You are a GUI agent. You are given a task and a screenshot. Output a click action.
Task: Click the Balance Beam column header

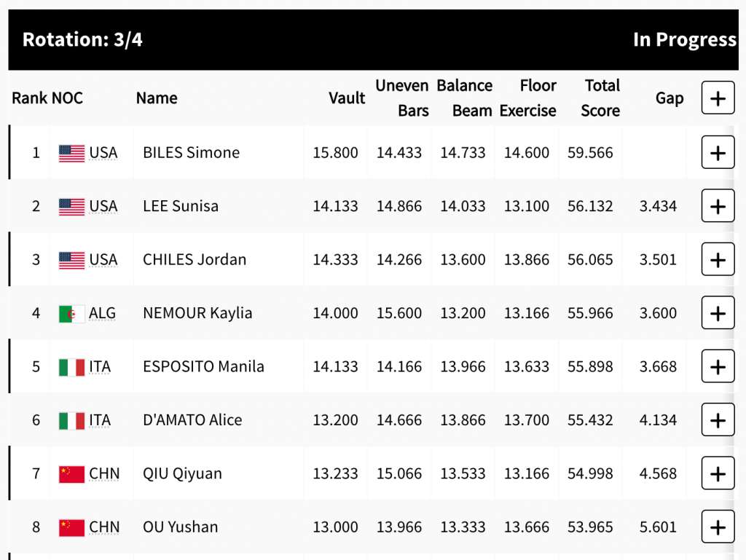465,98
